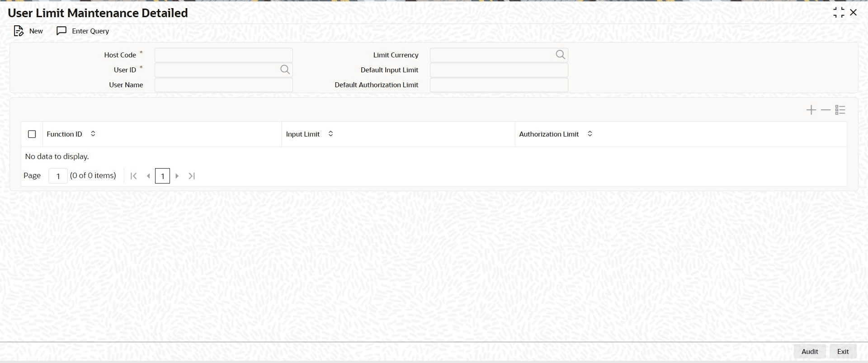Open Limit Currency search lookup
This screenshot has height=363, width=868.
click(560, 55)
